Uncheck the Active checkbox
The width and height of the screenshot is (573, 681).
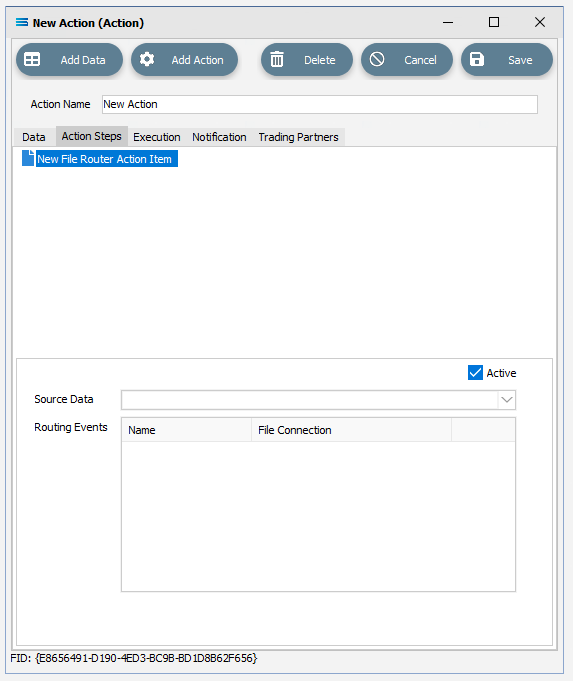point(475,373)
